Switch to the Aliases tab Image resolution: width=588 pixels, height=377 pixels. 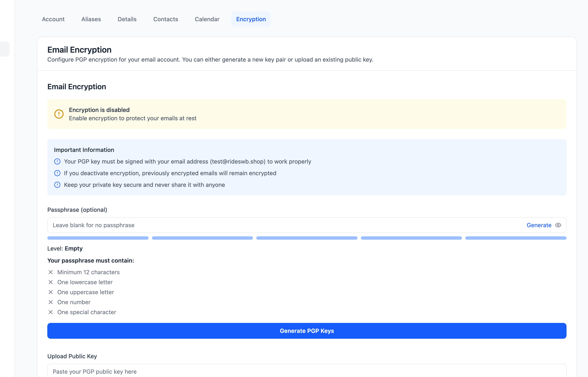91,19
